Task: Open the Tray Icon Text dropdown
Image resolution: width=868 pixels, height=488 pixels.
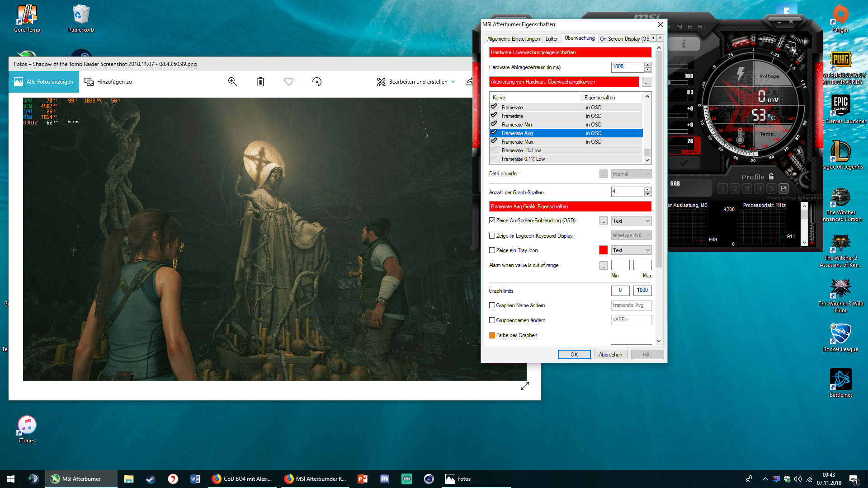Action: click(x=631, y=250)
